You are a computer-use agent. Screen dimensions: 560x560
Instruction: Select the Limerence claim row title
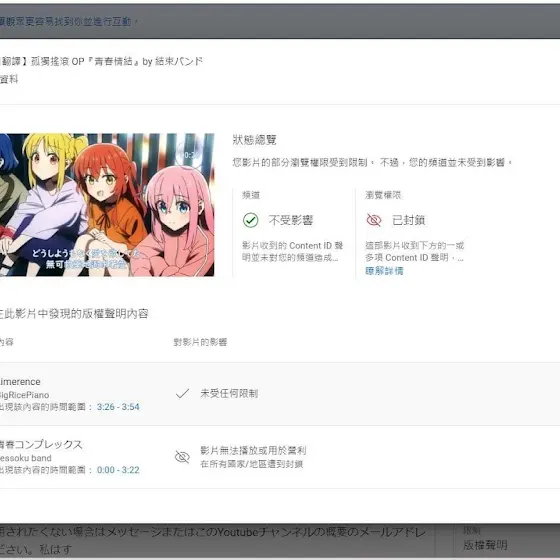(x=20, y=381)
